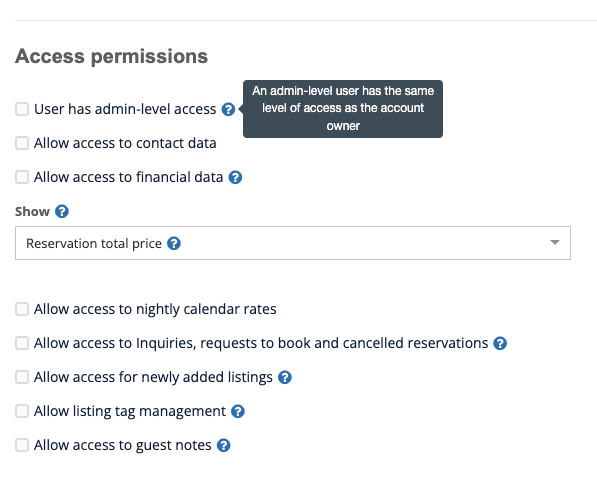Tick Allow access to guest notes checkbox
597x477 pixels.
(22, 445)
